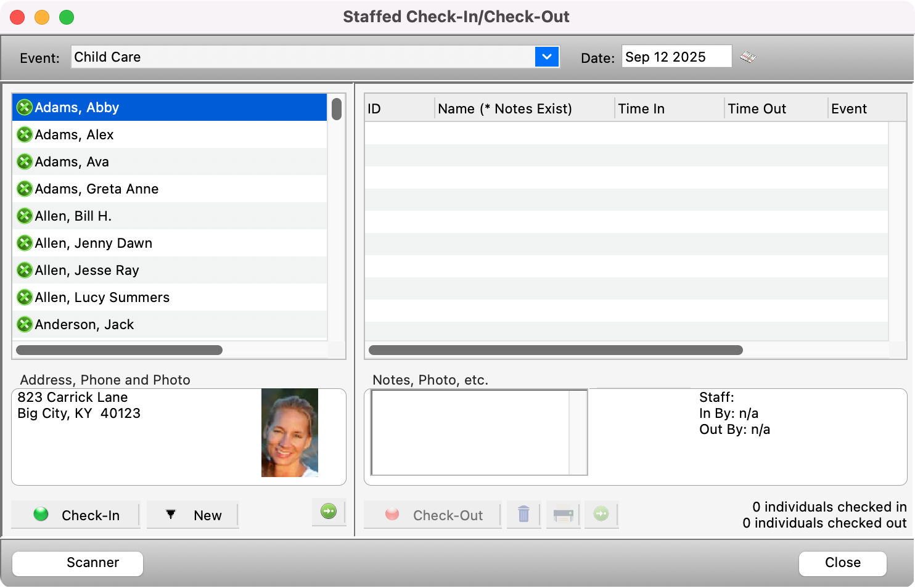The image size is (915, 588).
Task: Click the green arrow icon right of the printer
Action: (x=601, y=515)
